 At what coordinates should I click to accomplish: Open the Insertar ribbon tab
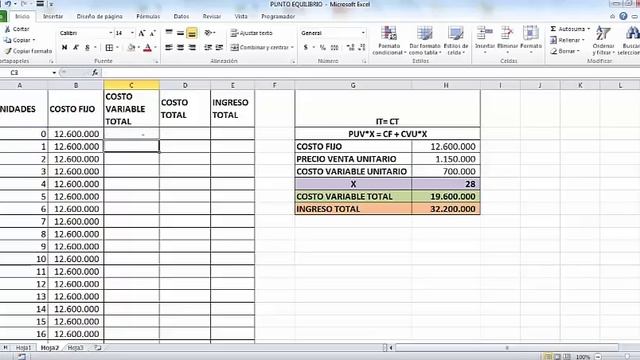[x=53, y=16]
